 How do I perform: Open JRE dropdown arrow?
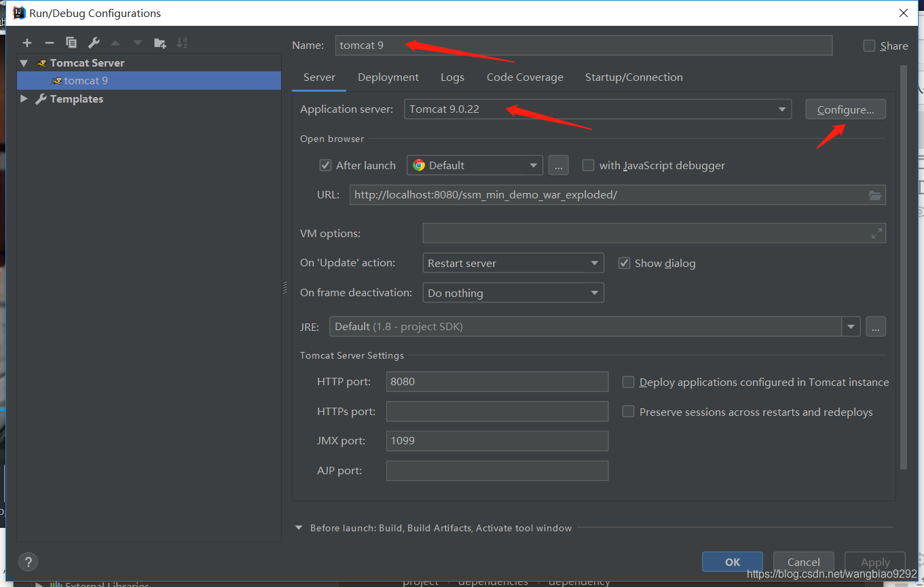[x=851, y=326]
